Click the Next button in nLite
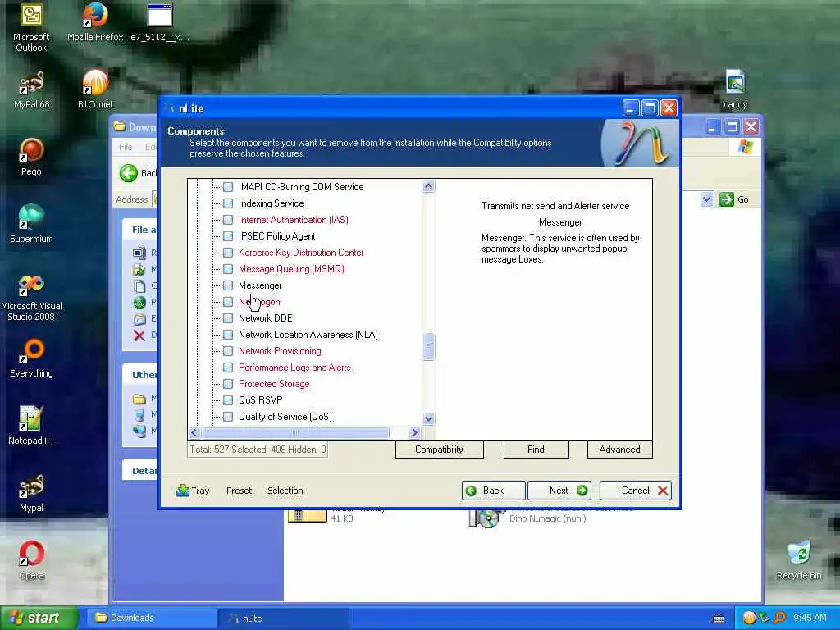The image size is (840, 630). click(x=559, y=491)
